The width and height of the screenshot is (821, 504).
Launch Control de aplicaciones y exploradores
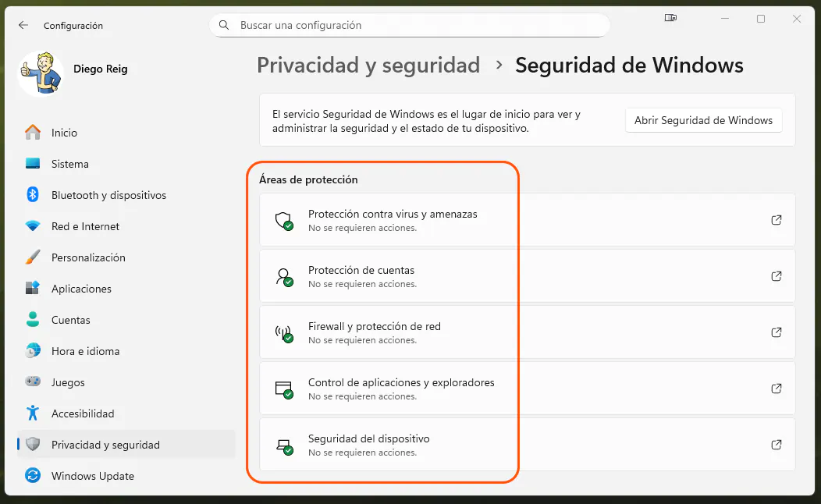pyautogui.click(x=777, y=389)
